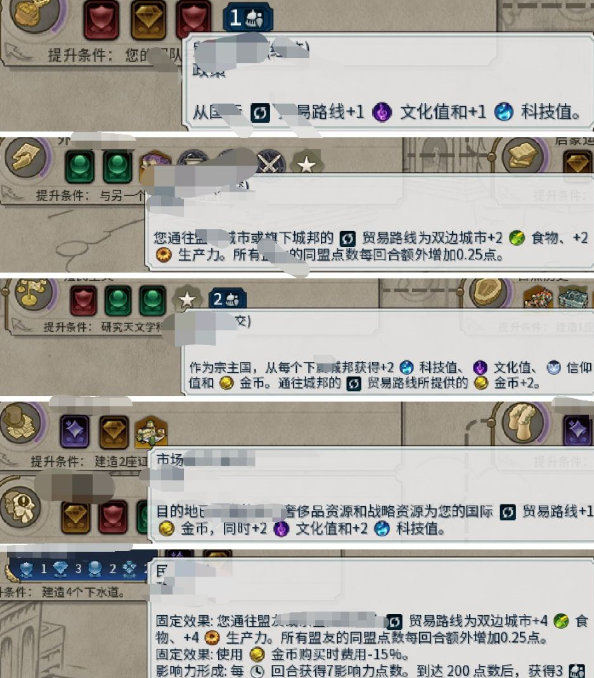Select the crossed swords unlock icon
The height and width of the screenshot is (678, 594).
click(269, 164)
